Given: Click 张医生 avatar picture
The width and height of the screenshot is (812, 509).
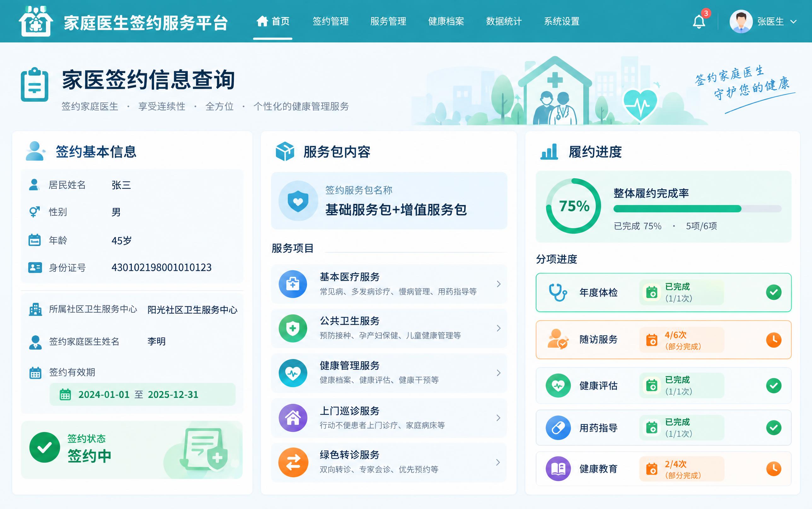Looking at the screenshot, I should [741, 21].
